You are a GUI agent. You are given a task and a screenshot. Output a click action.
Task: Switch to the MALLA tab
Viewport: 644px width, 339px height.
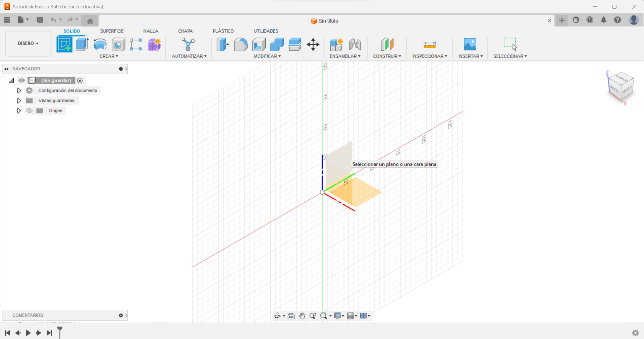click(151, 31)
